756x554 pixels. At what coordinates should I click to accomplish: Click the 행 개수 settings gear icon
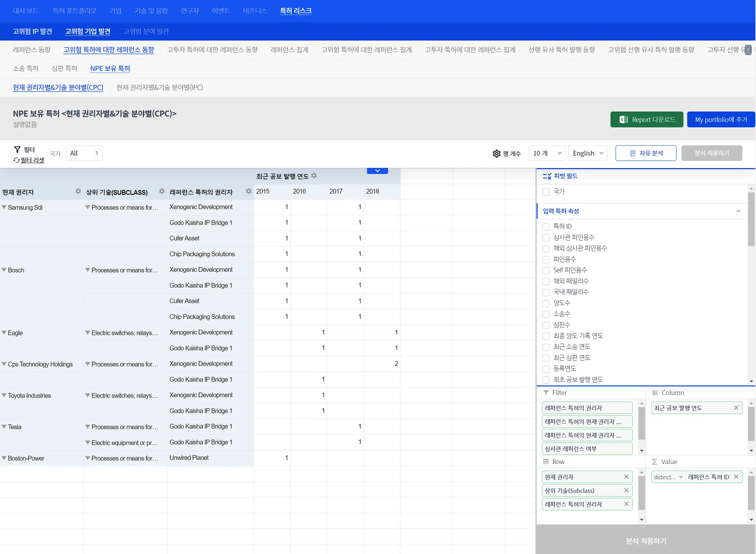click(x=496, y=153)
